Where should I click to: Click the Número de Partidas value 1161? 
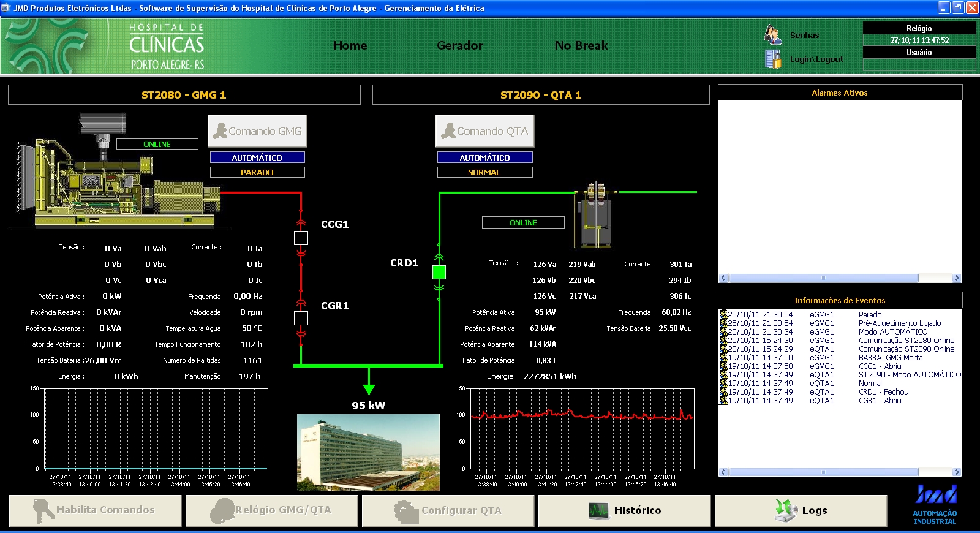[252, 361]
